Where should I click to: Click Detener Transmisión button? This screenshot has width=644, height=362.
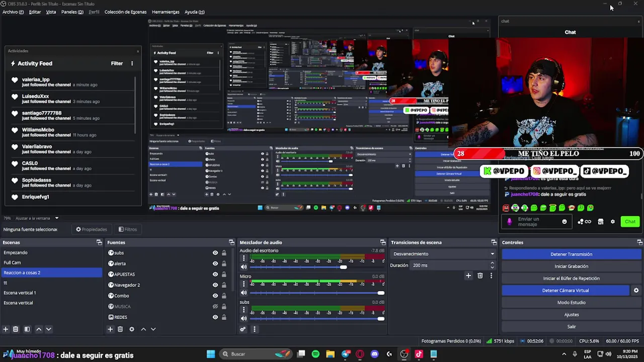click(571, 254)
